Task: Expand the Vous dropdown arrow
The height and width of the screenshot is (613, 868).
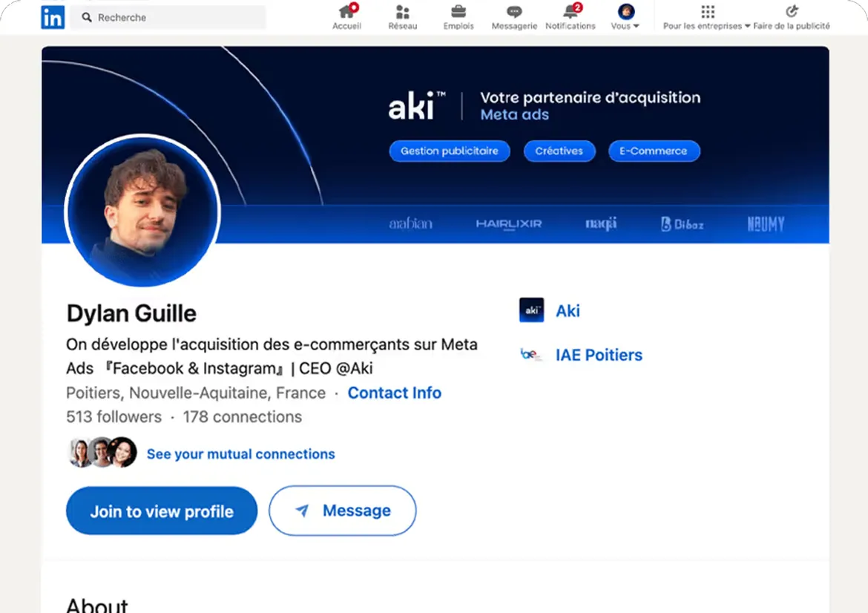Action: [636, 26]
